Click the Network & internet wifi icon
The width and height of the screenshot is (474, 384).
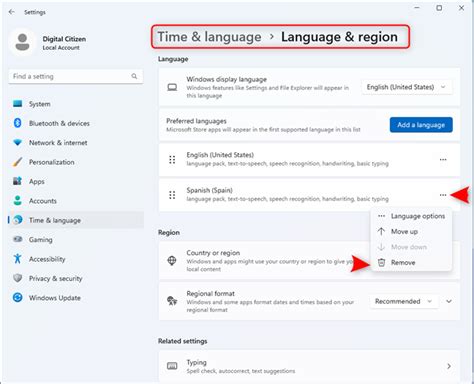18,143
